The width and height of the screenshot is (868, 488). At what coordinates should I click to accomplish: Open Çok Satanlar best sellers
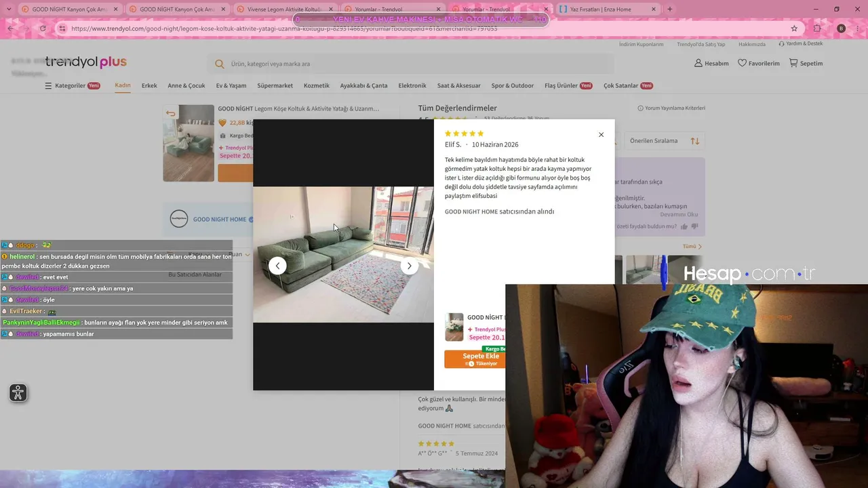(x=628, y=85)
